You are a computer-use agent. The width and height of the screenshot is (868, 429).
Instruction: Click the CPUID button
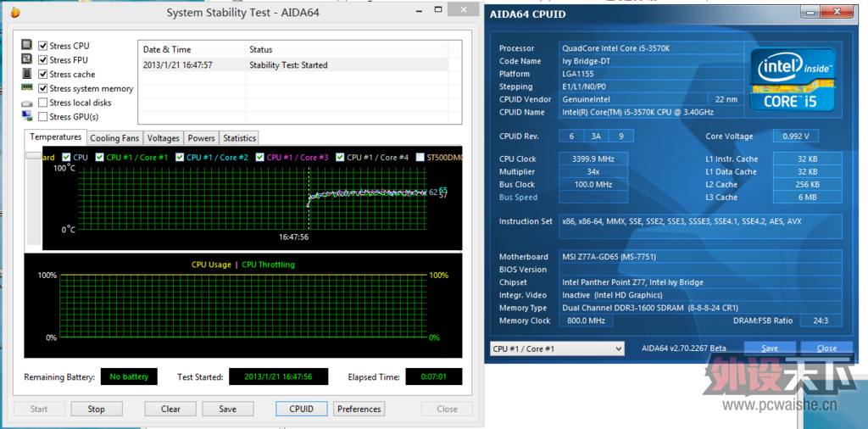302,409
